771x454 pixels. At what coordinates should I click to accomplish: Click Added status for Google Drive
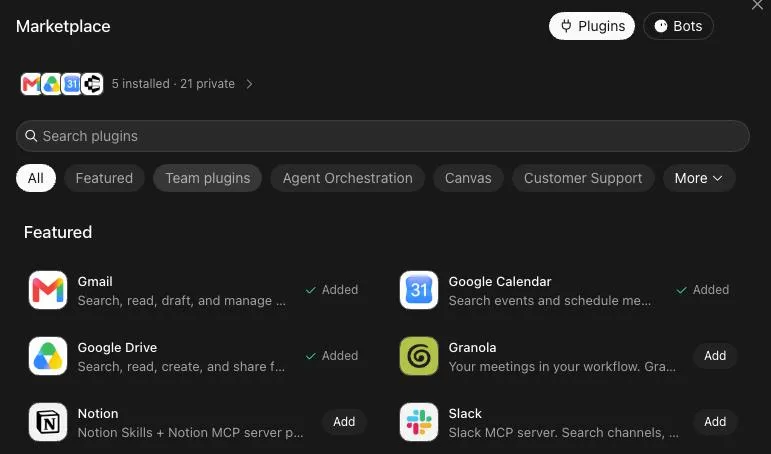click(332, 356)
